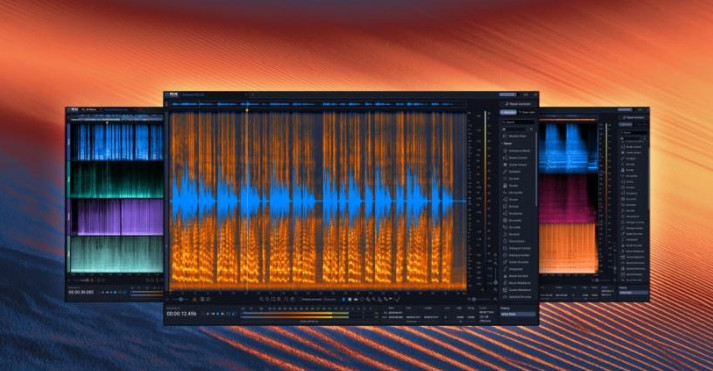The height and width of the screenshot is (371, 713).
Task: Open the Interpolate module in the center window
Action: (514, 269)
